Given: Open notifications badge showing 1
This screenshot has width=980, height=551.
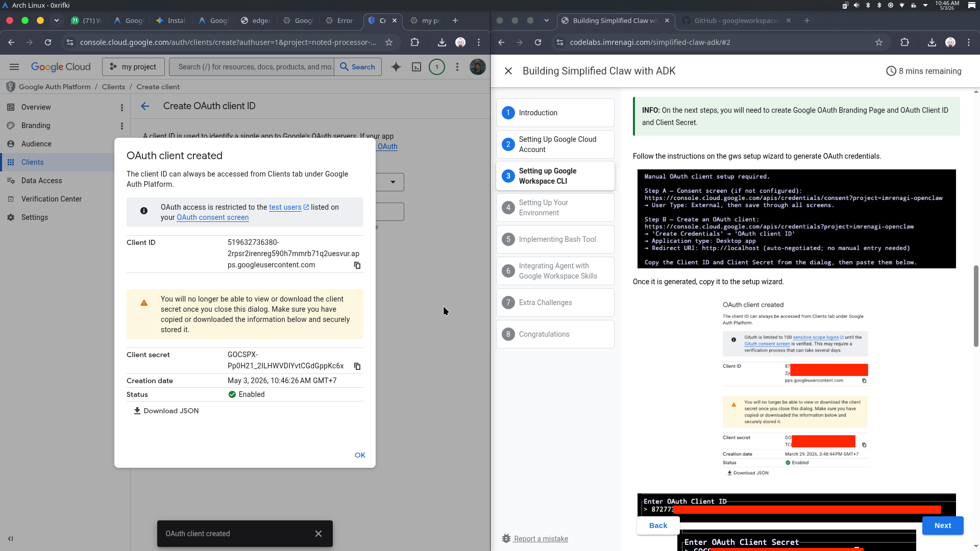Looking at the screenshot, I should (x=437, y=67).
